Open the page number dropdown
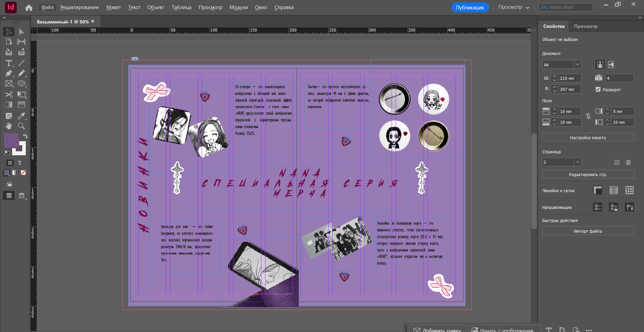The width and height of the screenshot is (644, 332). (x=577, y=162)
